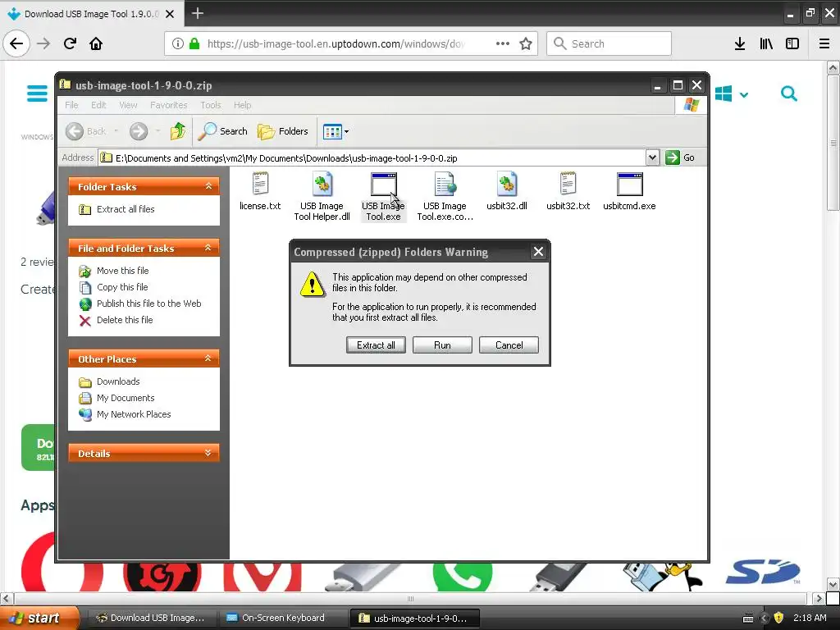Select the license.txt file icon
Screen dimensions: 840x630
260,184
